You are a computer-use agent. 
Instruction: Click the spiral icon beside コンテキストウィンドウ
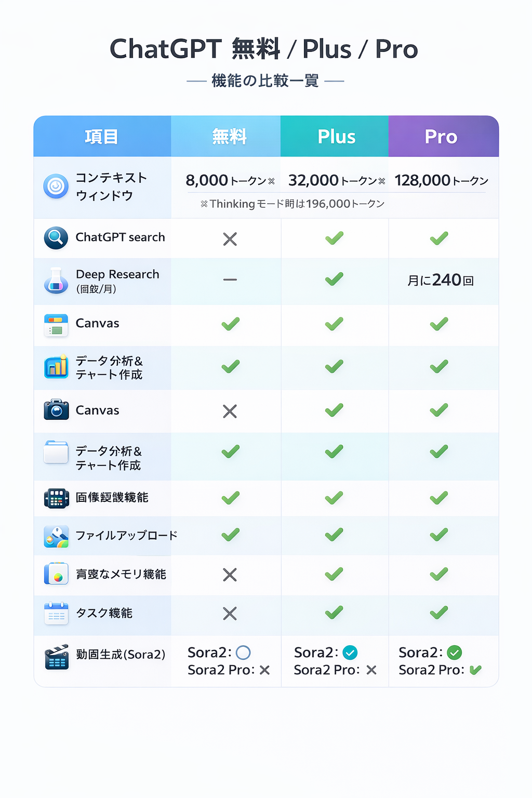coord(56,186)
